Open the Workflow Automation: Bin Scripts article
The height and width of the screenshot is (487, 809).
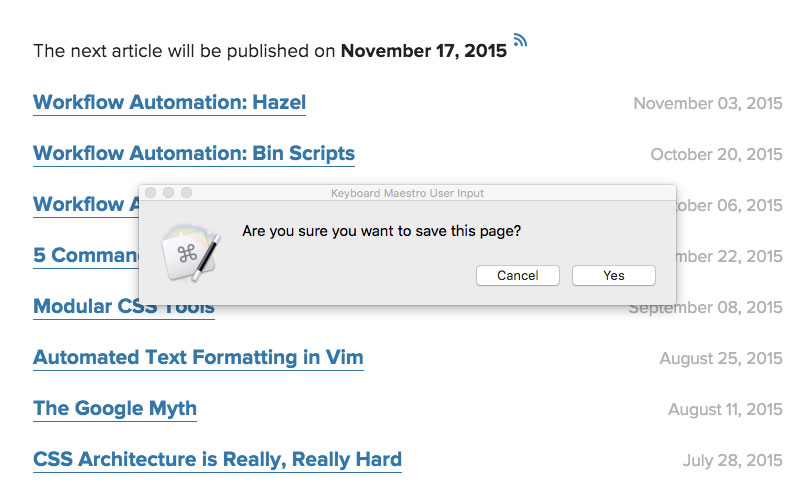click(x=193, y=153)
